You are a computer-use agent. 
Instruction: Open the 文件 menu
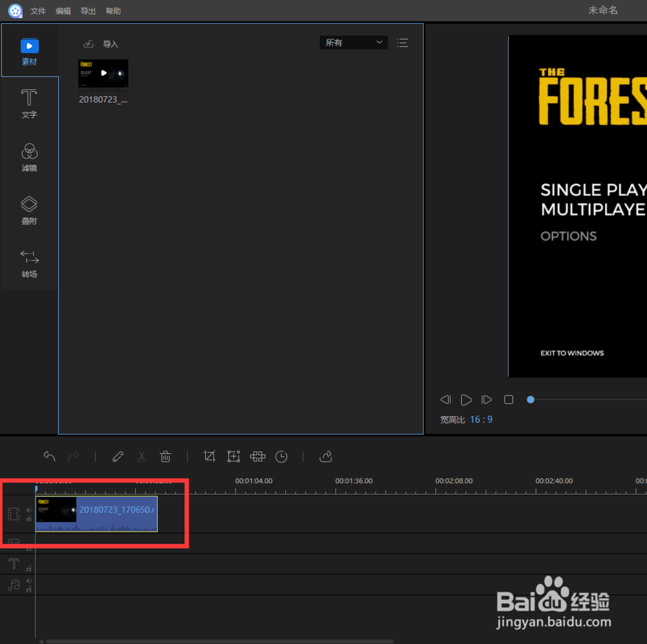pos(38,11)
